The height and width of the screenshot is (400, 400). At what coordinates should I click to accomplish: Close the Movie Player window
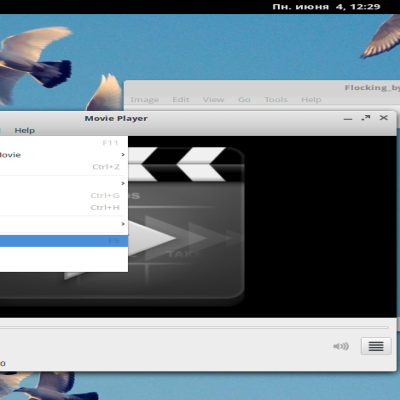pyautogui.click(x=384, y=118)
